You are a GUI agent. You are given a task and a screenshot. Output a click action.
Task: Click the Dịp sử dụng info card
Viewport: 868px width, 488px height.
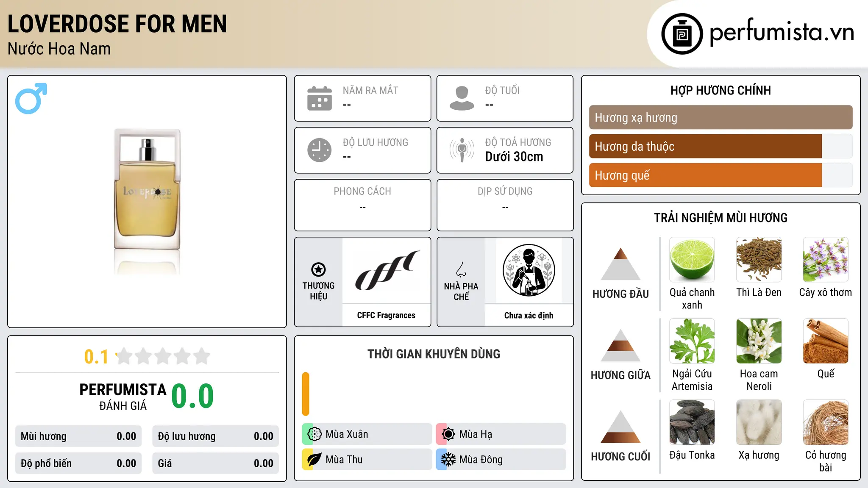click(x=505, y=205)
